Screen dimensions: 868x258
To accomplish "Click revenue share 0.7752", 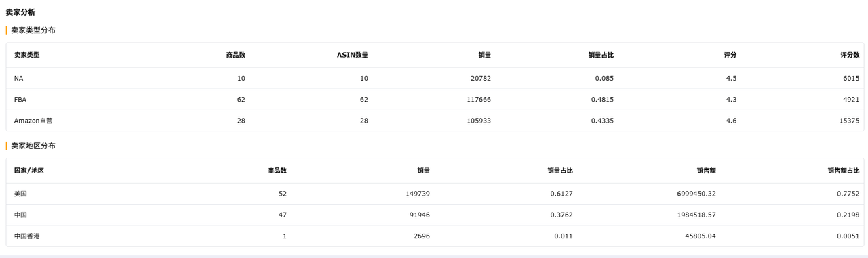I will coord(848,194).
